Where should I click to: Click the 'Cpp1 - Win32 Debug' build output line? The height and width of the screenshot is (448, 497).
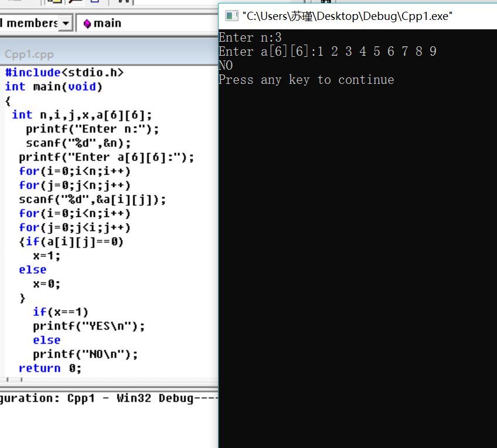click(x=109, y=398)
